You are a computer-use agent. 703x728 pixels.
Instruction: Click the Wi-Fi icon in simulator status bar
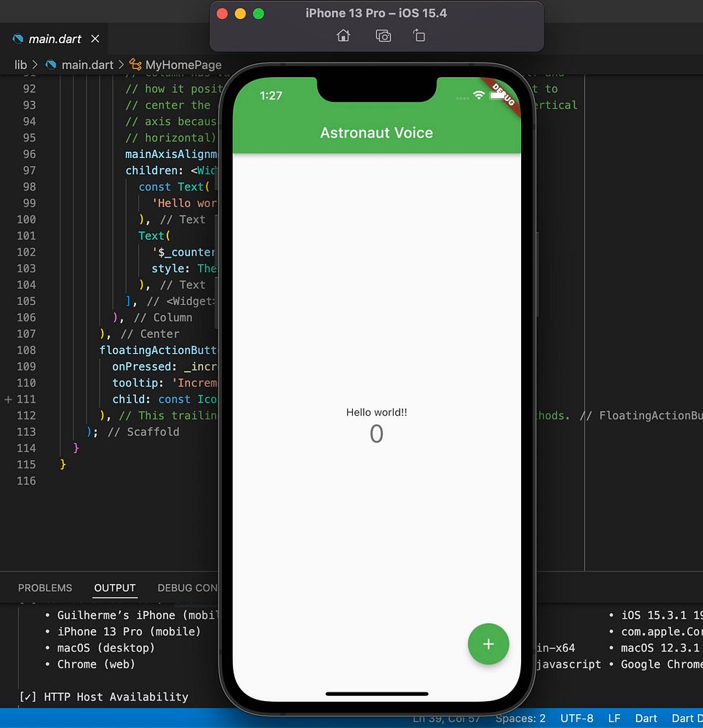478,95
